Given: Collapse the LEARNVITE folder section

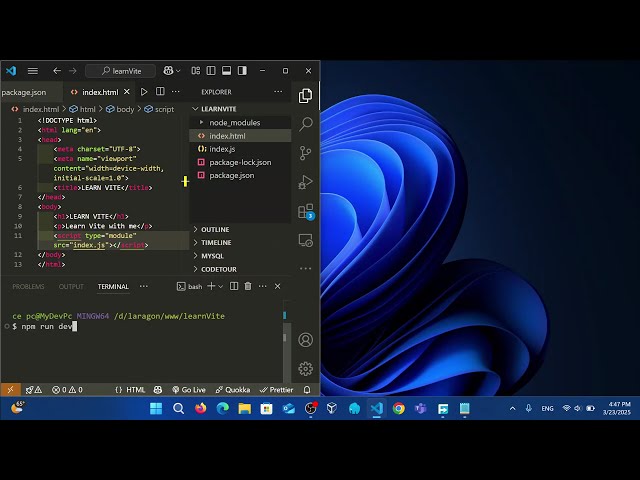Looking at the screenshot, I should coord(241,109).
